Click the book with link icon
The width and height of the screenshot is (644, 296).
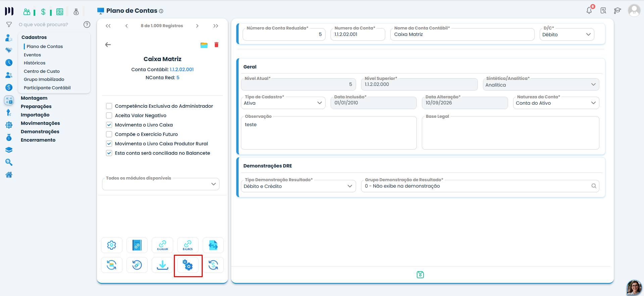pos(137,245)
